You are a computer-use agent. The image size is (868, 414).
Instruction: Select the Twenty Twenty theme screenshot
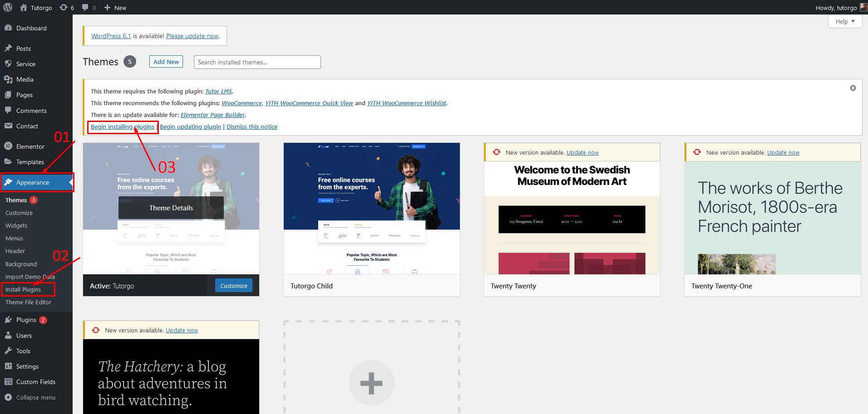pos(572,218)
